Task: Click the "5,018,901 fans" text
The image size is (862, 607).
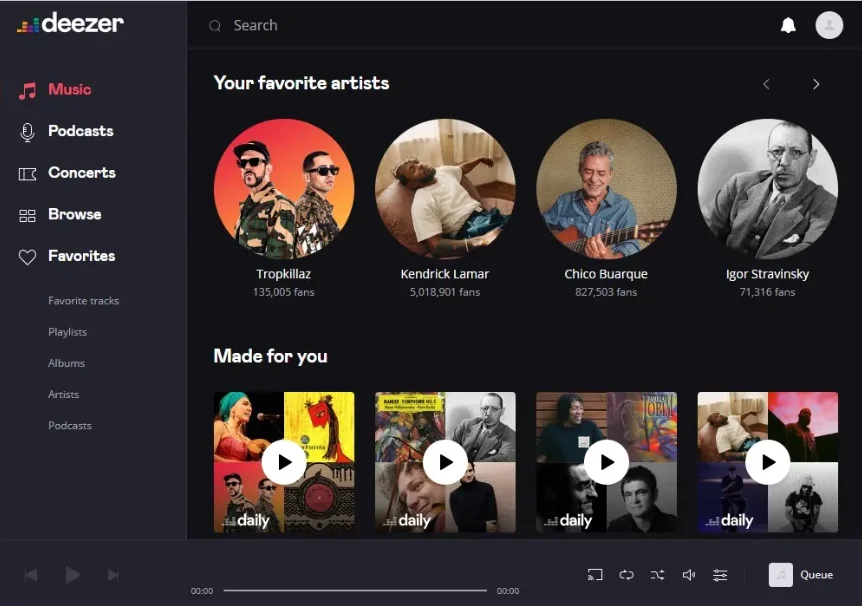Action: tap(445, 293)
